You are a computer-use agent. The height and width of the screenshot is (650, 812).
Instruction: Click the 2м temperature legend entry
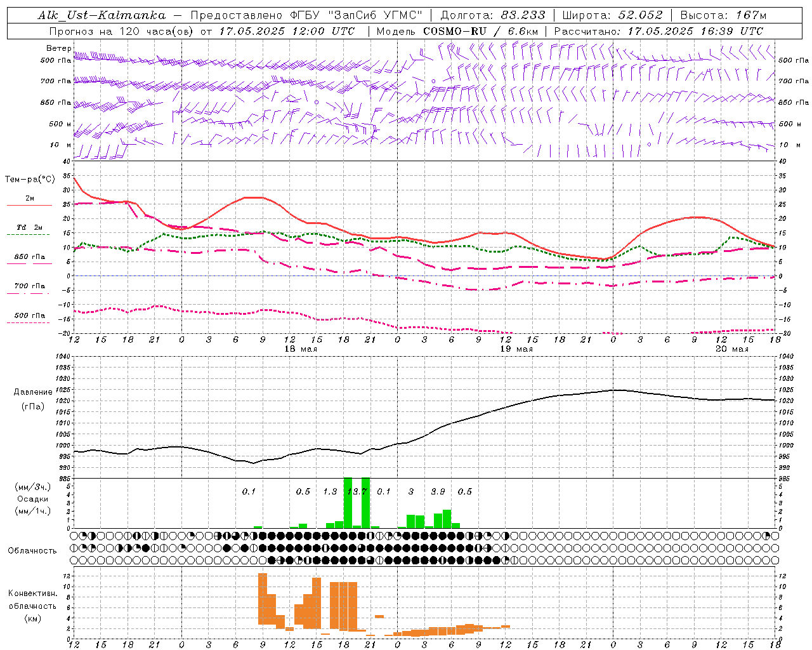tap(30, 198)
